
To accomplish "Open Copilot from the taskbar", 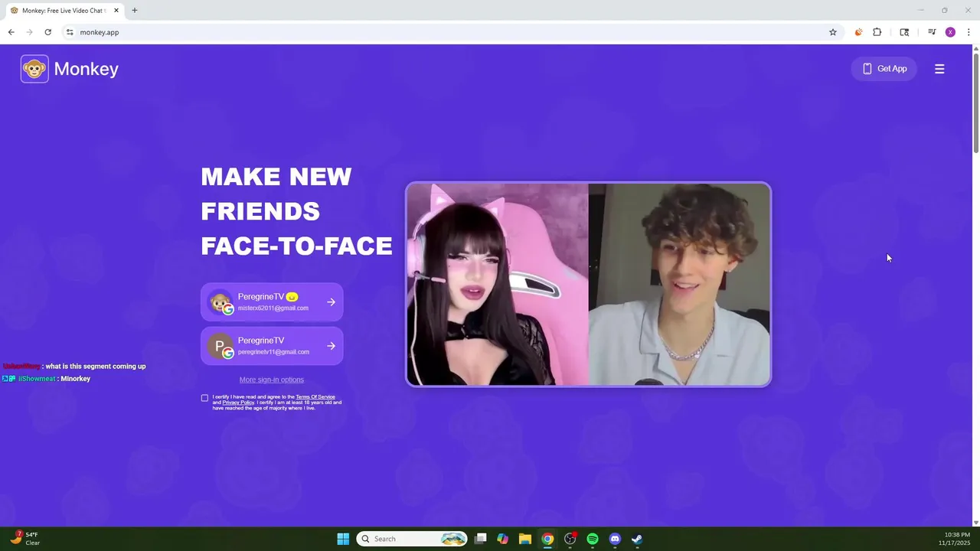I will (502, 539).
